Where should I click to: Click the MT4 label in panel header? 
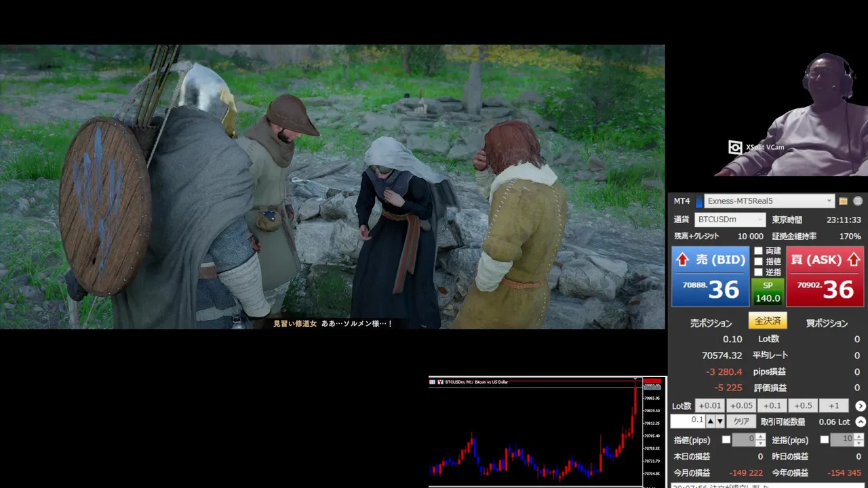pos(682,201)
